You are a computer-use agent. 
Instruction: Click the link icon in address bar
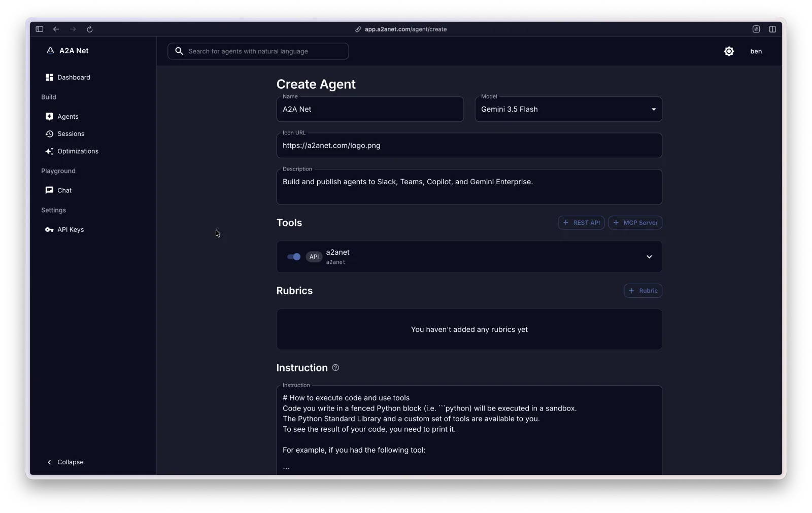[x=358, y=29]
